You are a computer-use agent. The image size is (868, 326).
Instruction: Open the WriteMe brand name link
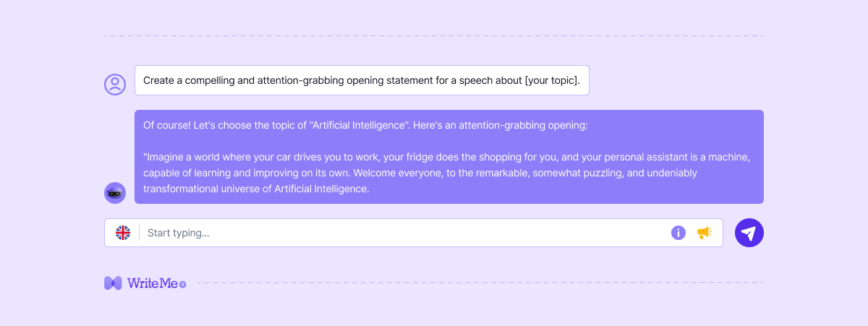[152, 283]
